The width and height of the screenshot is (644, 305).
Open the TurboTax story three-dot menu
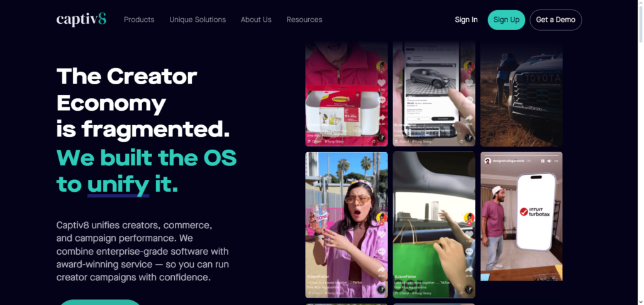pos(557,161)
